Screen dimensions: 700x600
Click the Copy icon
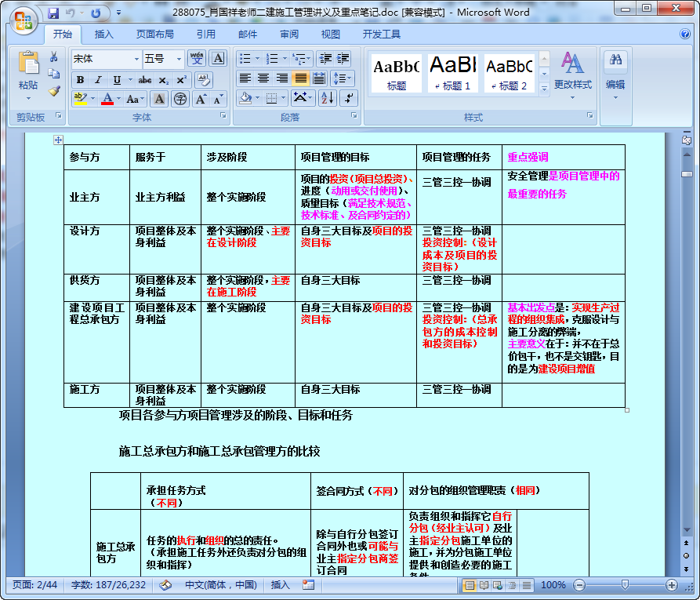click(54, 74)
